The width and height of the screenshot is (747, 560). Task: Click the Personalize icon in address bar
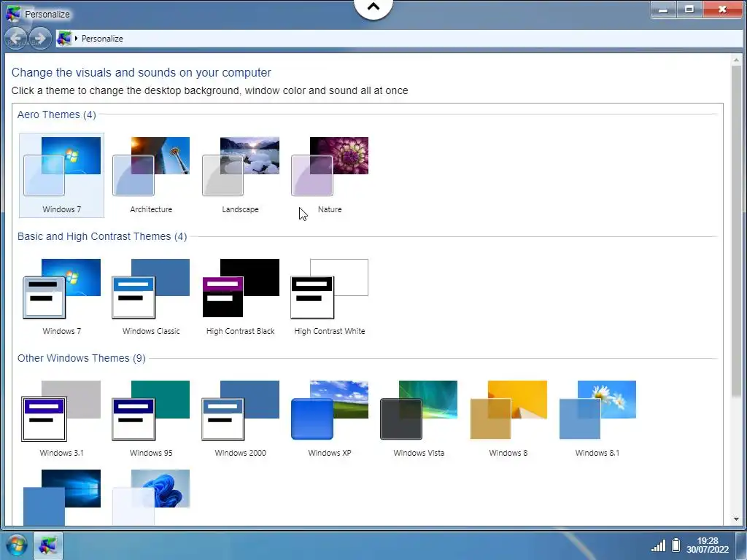pyautogui.click(x=64, y=39)
